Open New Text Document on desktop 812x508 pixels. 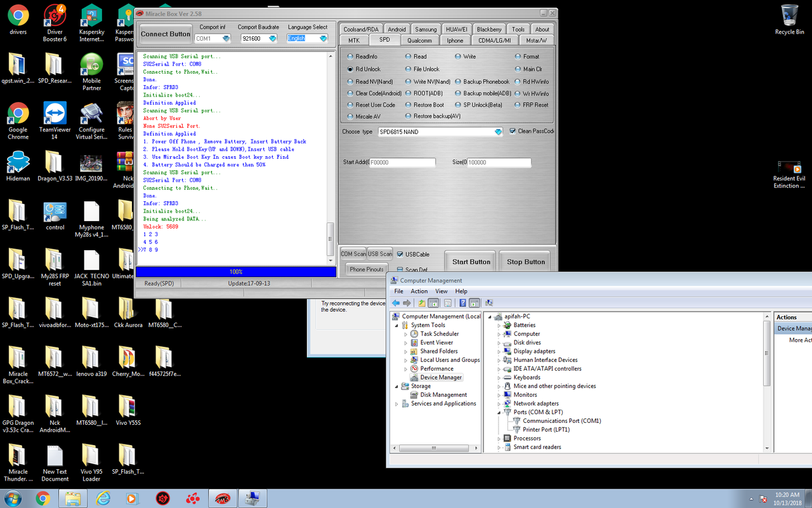tap(55, 464)
